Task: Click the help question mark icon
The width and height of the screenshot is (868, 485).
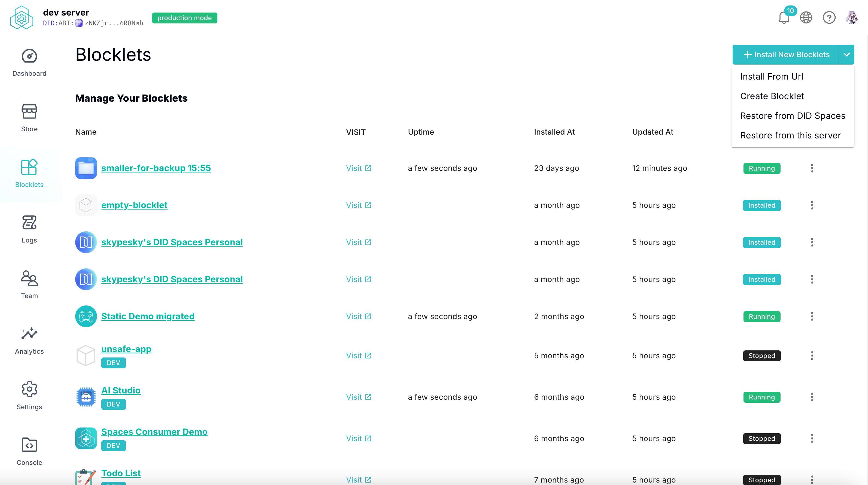Action: 829,17
